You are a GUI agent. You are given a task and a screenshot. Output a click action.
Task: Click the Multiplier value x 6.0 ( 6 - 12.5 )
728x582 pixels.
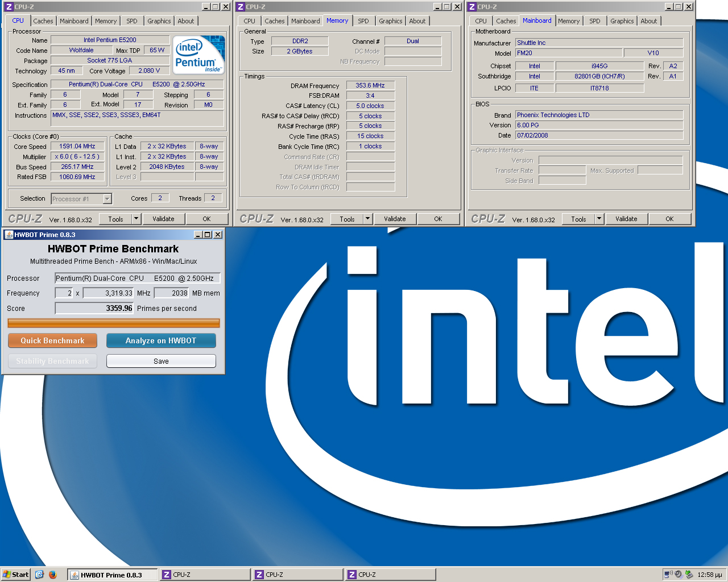pyautogui.click(x=77, y=156)
